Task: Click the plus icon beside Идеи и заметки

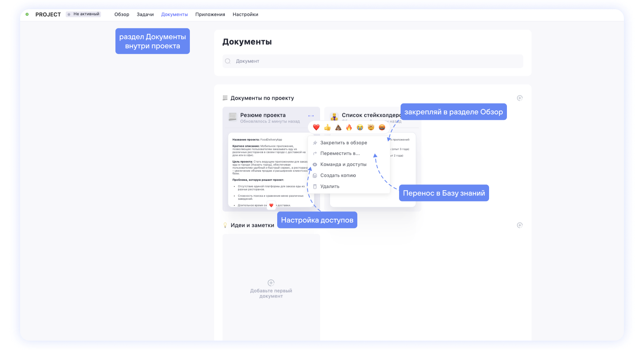Action: (x=520, y=225)
